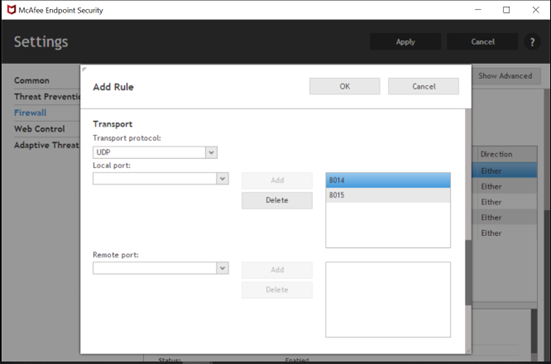Open the Common settings section
The height and width of the screenshot is (364, 551).
point(32,80)
